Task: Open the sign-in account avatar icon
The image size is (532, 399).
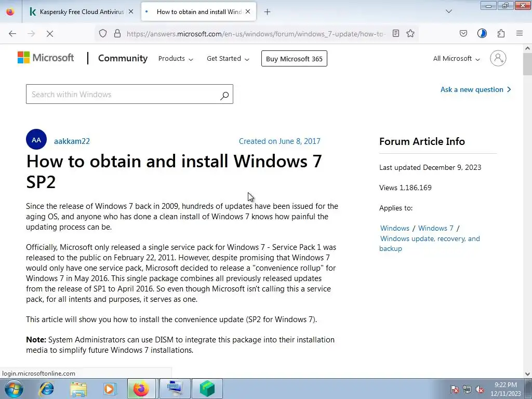Action: pyautogui.click(x=498, y=58)
